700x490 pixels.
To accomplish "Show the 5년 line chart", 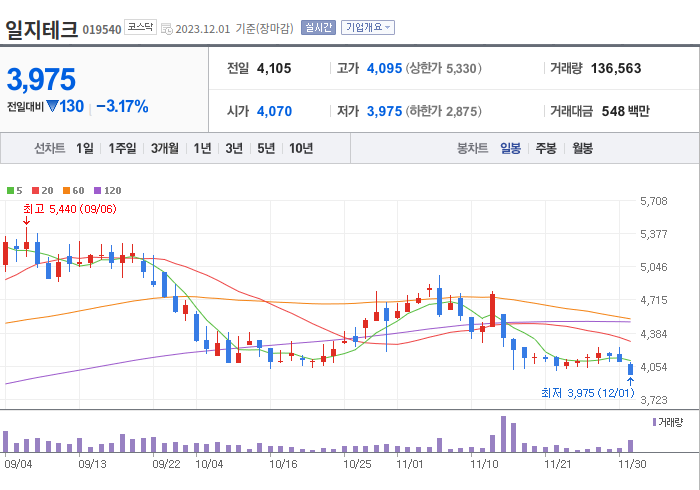I will (266, 148).
